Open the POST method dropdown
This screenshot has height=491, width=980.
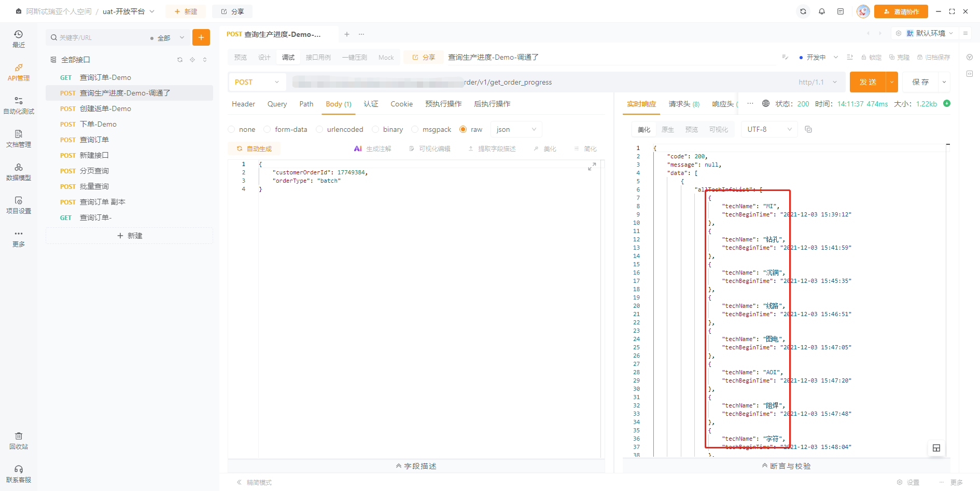point(257,82)
